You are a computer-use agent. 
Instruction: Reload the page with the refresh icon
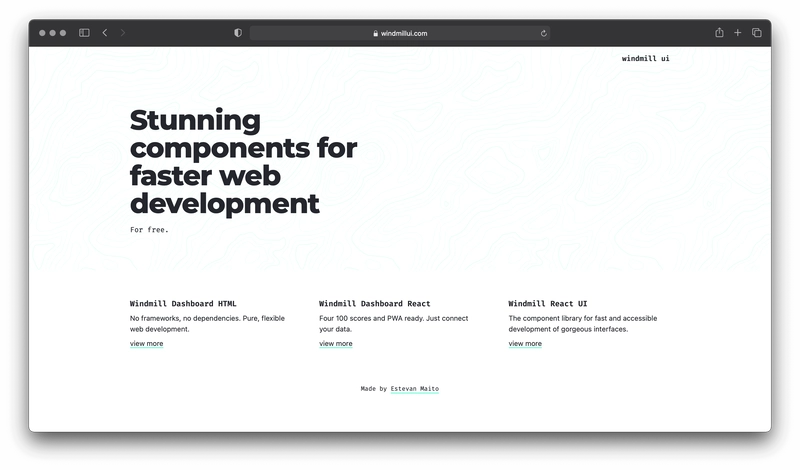click(544, 33)
